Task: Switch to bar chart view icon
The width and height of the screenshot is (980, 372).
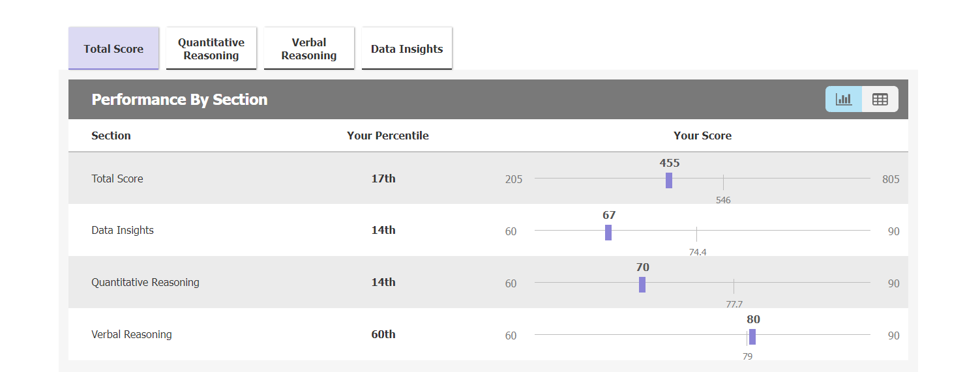Action: click(x=844, y=99)
